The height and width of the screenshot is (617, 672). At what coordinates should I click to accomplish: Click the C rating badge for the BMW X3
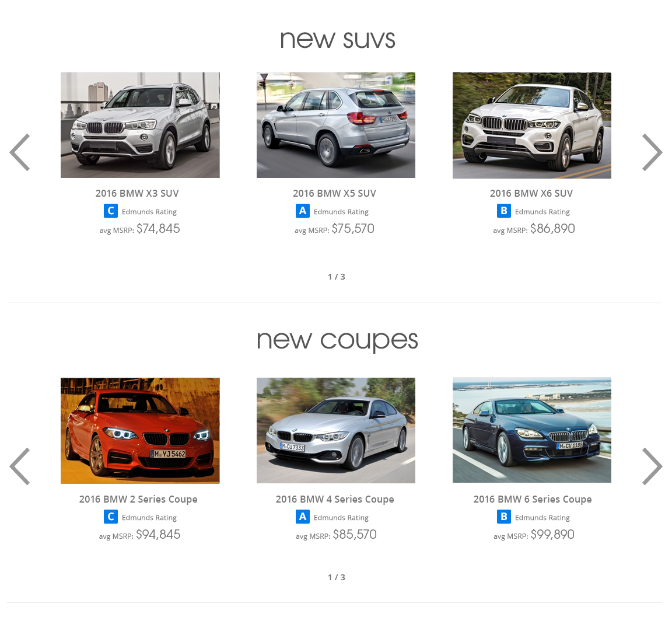pyautogui.click(x=111, y=211)
